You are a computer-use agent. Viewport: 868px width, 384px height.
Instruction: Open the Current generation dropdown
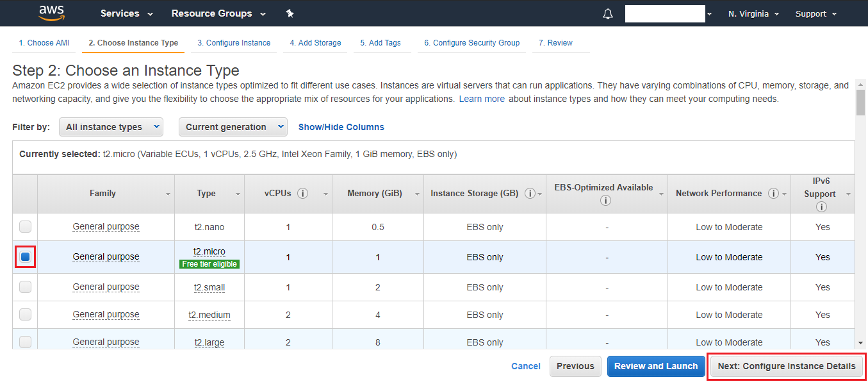tap(233, 127)
